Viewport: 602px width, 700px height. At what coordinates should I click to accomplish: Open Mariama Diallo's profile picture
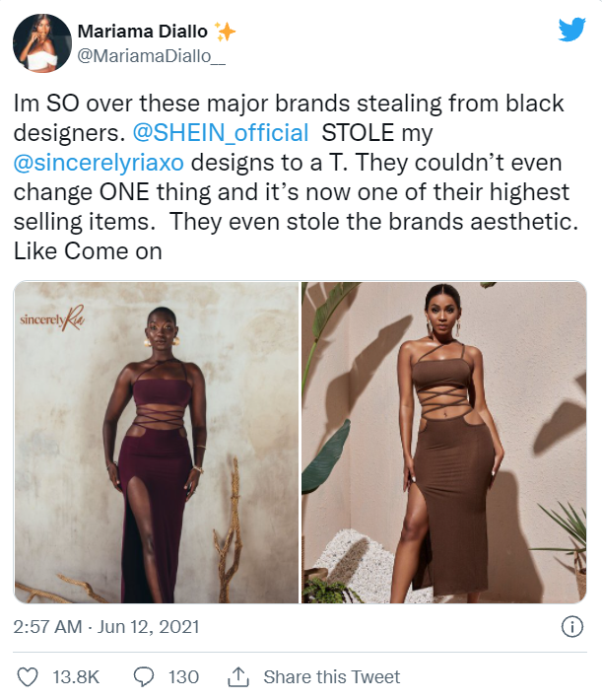click(x=42, y=43)
